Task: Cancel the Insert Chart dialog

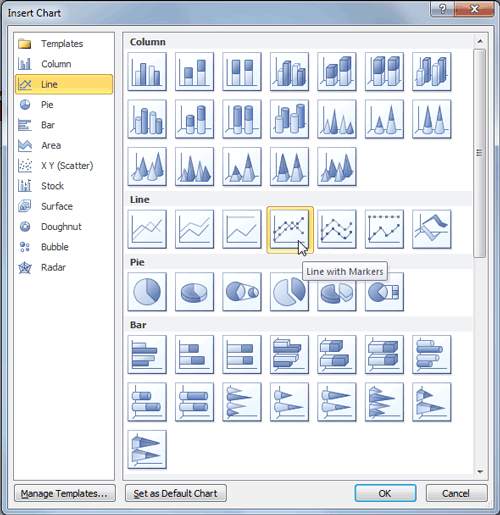Action: [x=456, y=493]
